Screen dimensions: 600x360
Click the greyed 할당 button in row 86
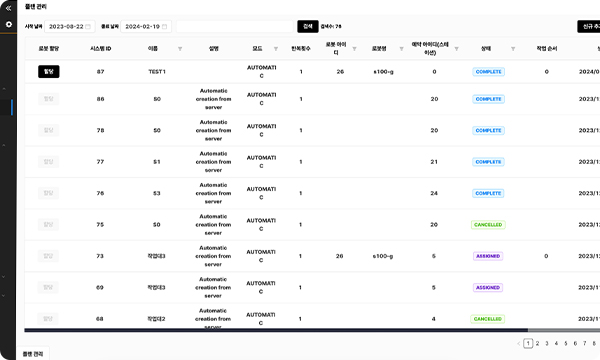pyautogui.click(x=49, y=99)
